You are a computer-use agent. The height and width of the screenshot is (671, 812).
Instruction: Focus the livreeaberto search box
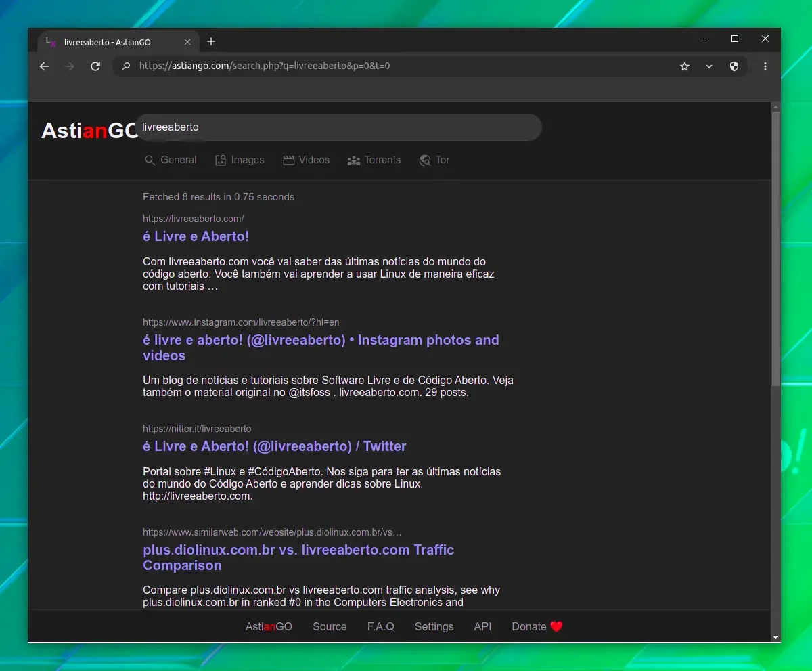pos(338,127)
